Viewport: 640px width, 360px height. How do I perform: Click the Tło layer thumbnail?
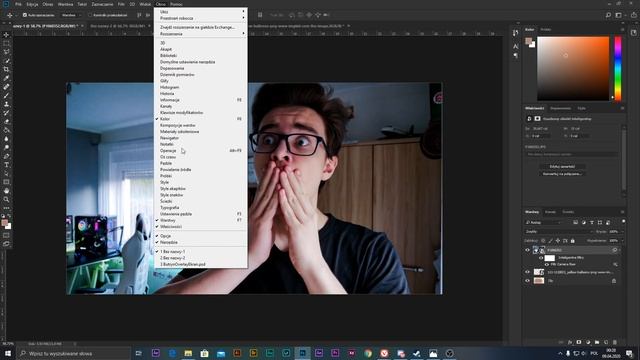click(x=539, y=281)
